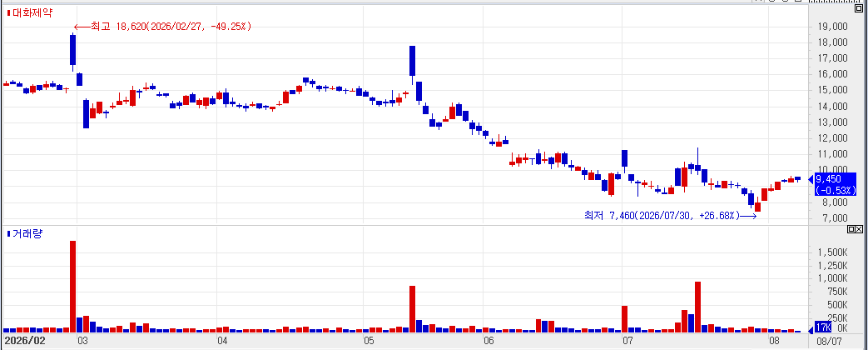Click the 05 month tick label
This screenshot has height=350, width=868.
pyautogui.click(x=365, y=339)
